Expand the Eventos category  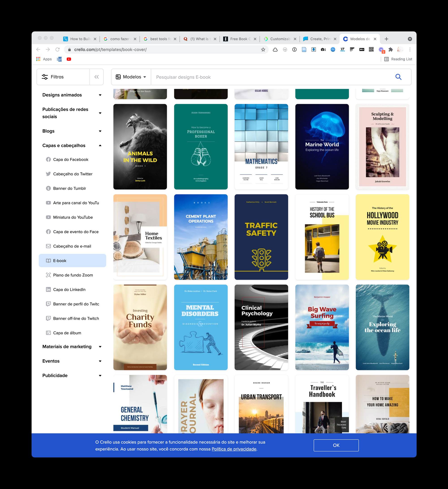(x=72, y=361)
